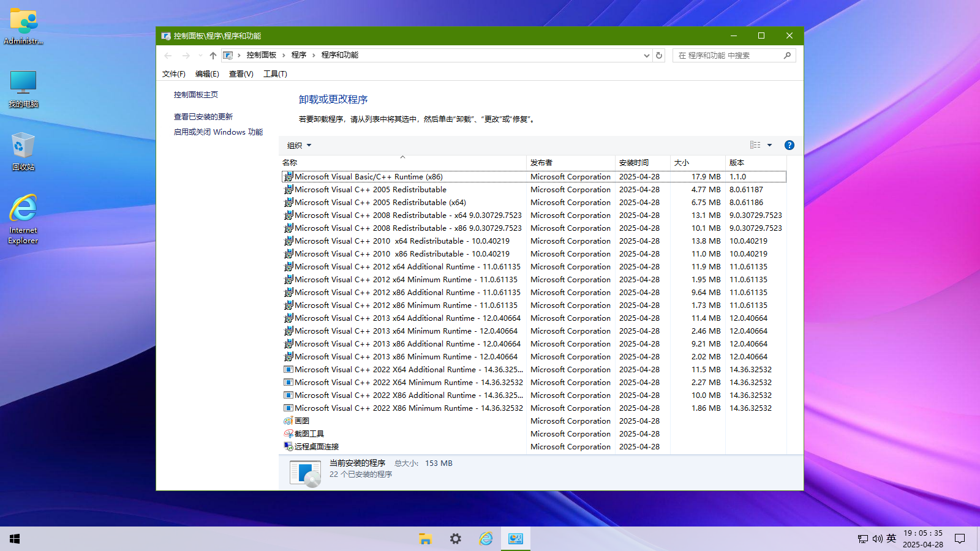The height and width of the screenshot is (551, 980).
Task: Open recent locations dropdown arrow
Action: pos(200,56)
